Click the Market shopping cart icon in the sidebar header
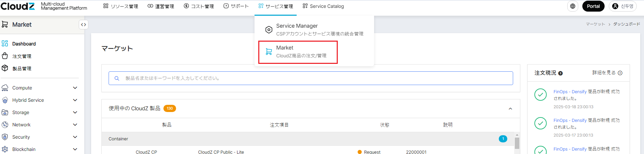Screen dimensions: 644x154 pos(5,25)
